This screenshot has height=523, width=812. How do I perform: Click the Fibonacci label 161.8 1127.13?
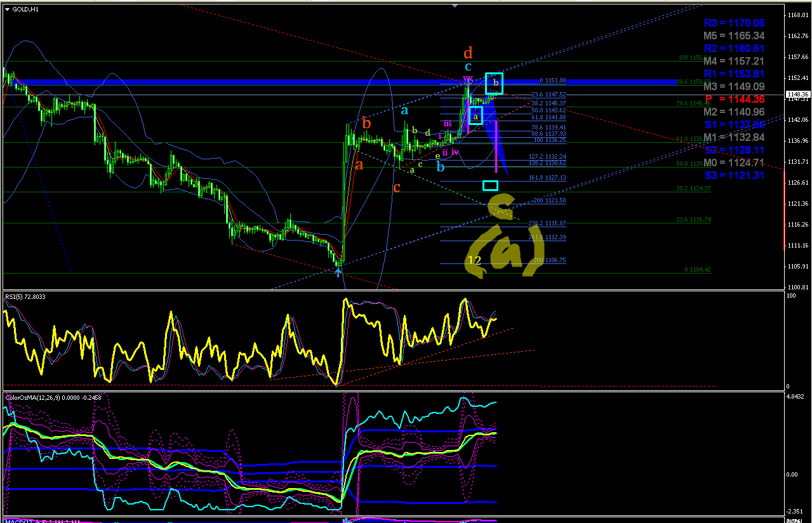point(547,178)
